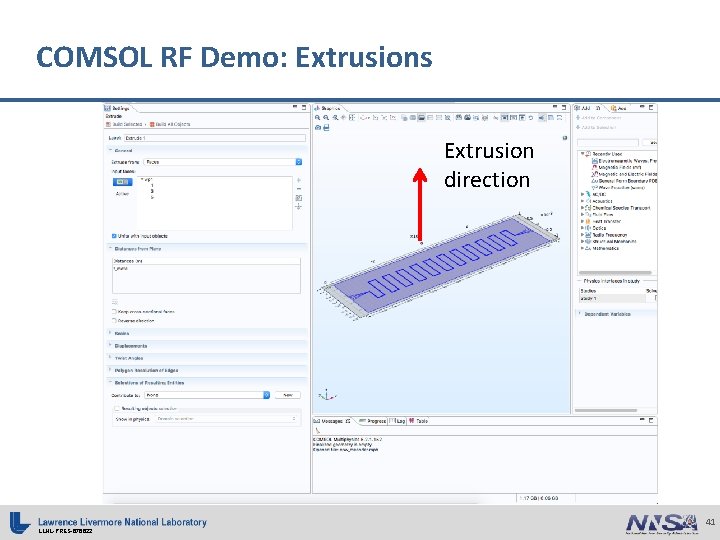
Task: Switch to the Table tab
Action: [418, 421]
